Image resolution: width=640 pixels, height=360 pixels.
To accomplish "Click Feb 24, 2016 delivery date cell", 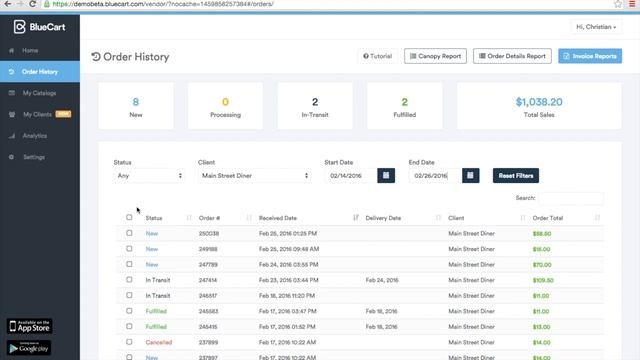I will [x=382, y=280].
